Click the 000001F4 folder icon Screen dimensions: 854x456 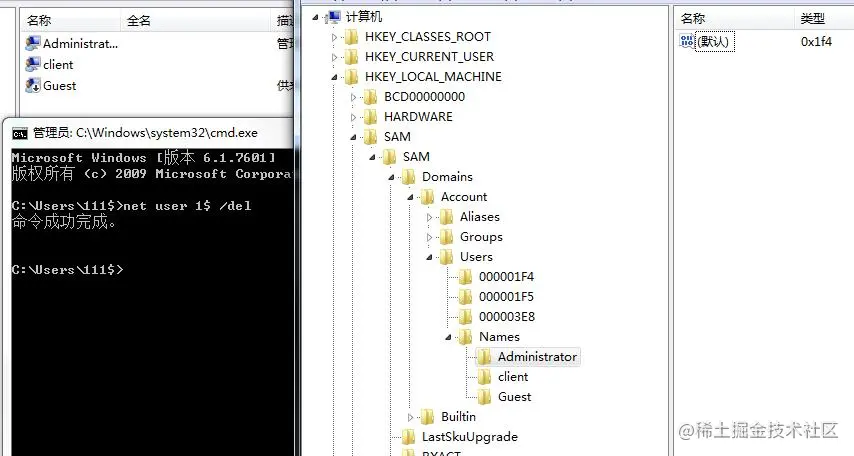point(466,277)
